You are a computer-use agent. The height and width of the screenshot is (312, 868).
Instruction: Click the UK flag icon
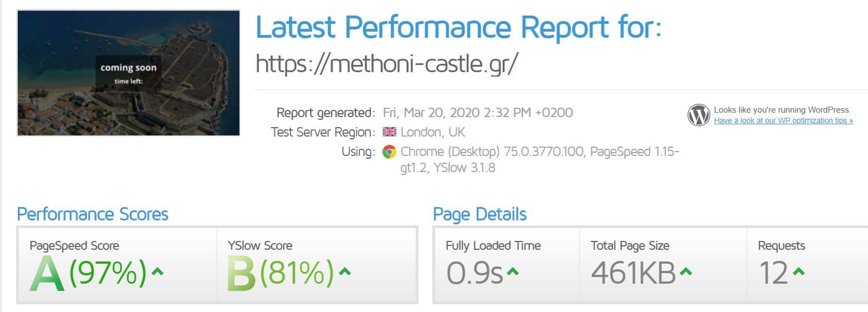[x=389, y=132]
